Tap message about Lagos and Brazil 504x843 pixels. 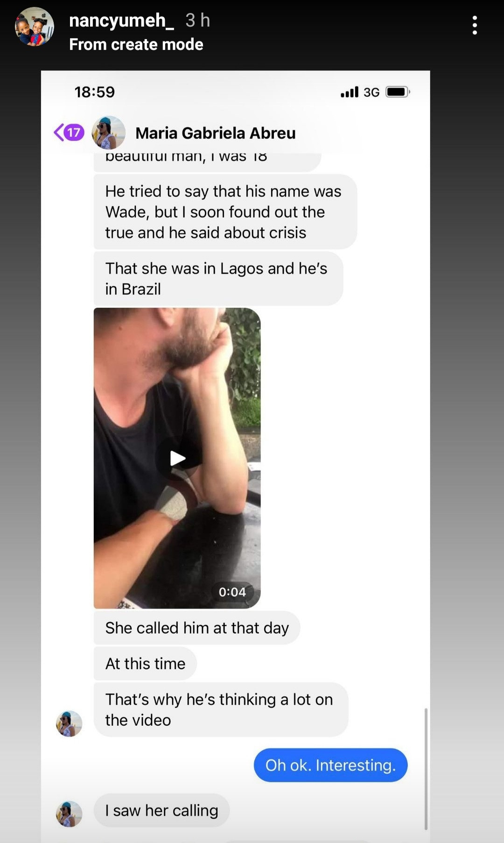coord(218,279)
